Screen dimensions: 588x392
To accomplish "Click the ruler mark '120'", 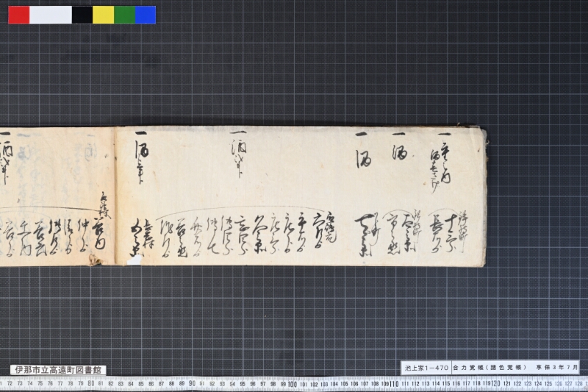I will (496, 384).
